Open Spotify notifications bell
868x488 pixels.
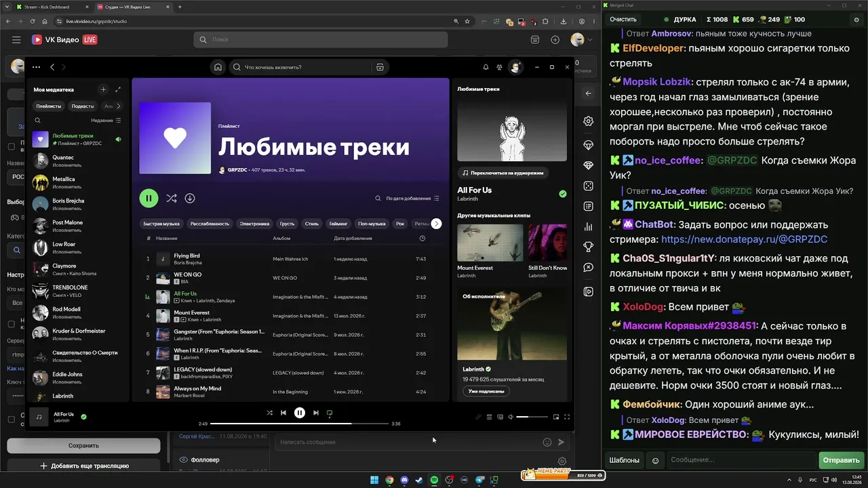(x=486, y=67)
